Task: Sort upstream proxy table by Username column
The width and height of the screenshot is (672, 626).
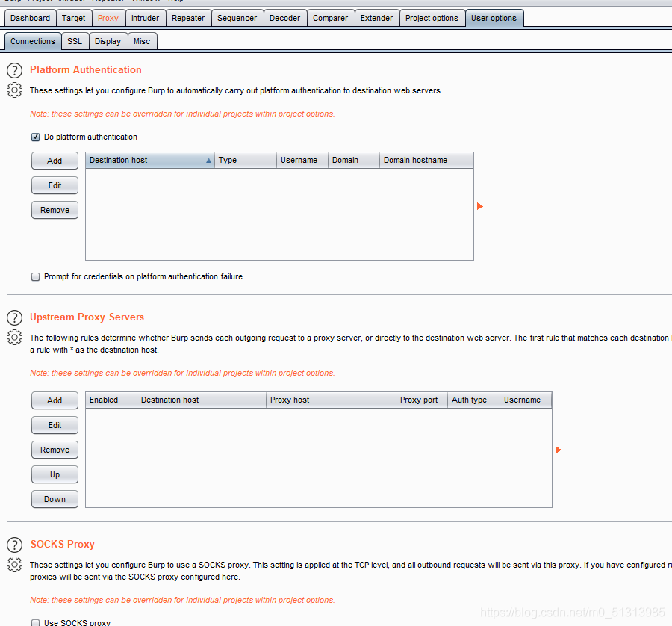Action: 526,400
